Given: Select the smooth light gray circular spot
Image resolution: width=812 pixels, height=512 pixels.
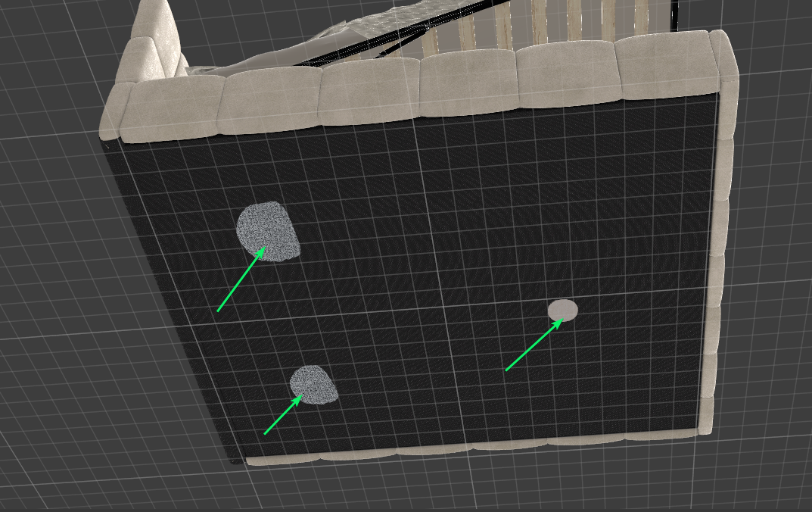Looking at the screenshot, I should pos(563,311).
